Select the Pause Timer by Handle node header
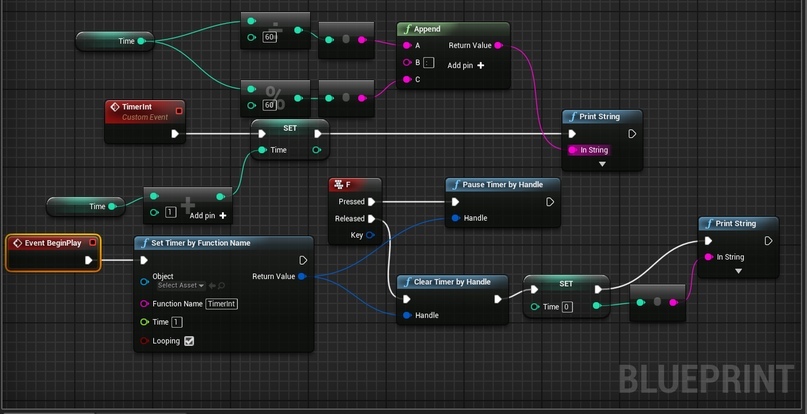Image resolution: width=807 pixels, height=414 pixels. (x=502, y=184)
